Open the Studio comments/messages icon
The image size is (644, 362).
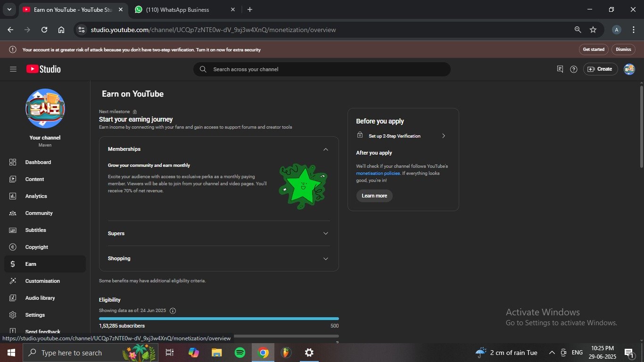tap(560, 69)
